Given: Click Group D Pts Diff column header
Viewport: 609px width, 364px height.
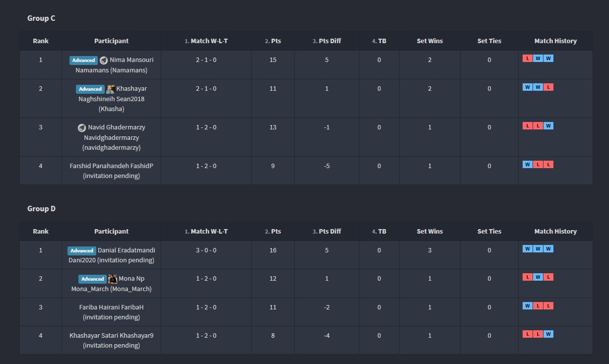Looking at the screenshot, I should pyautogui.click(x=327, y=232).
